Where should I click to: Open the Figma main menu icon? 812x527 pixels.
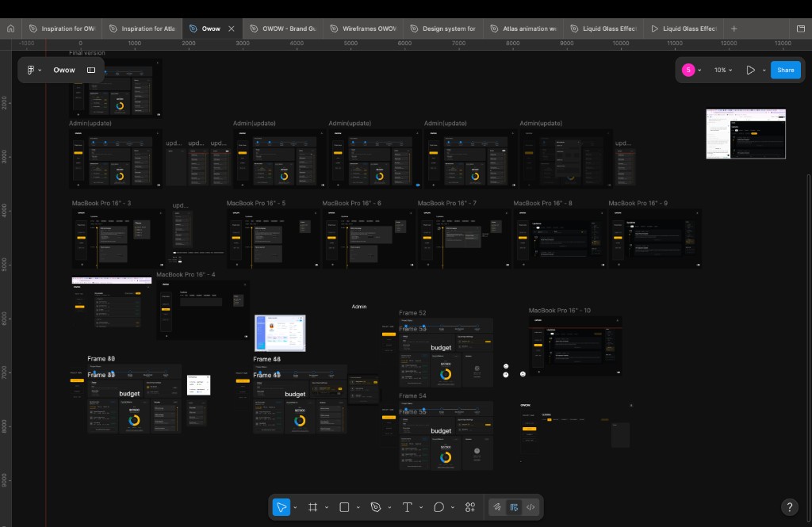(x=31, y=70)
